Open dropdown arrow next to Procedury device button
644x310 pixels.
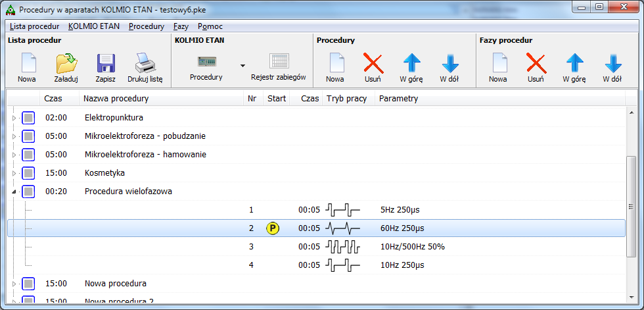click(x=242, y=65)
